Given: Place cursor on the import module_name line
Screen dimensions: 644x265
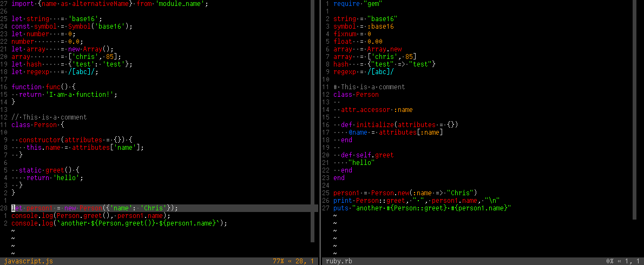Looking at the screenshot, I should tap(110, 4).
